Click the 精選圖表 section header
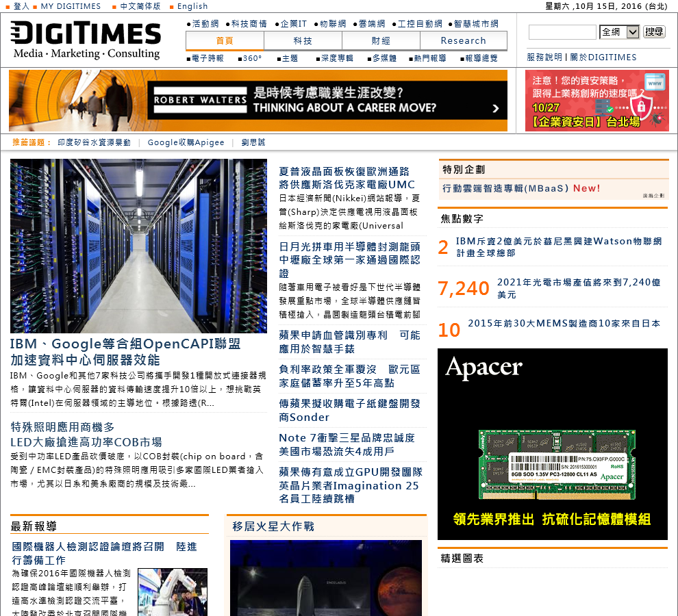Screen dimensions: 678x616 tap(462, 558)
